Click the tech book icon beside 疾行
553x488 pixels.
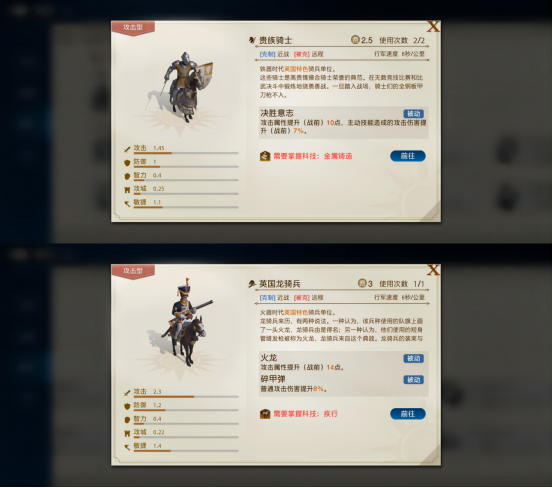(265, 414)
